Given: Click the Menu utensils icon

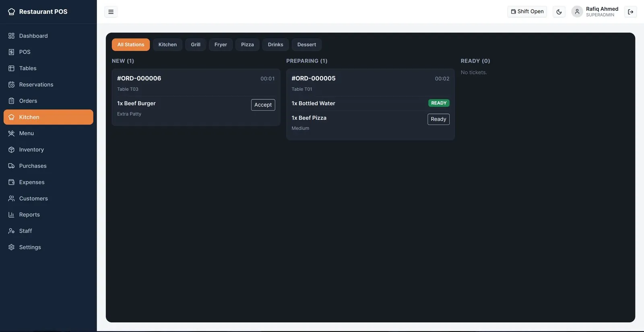Looking at the screenshot, I should 11,133.
